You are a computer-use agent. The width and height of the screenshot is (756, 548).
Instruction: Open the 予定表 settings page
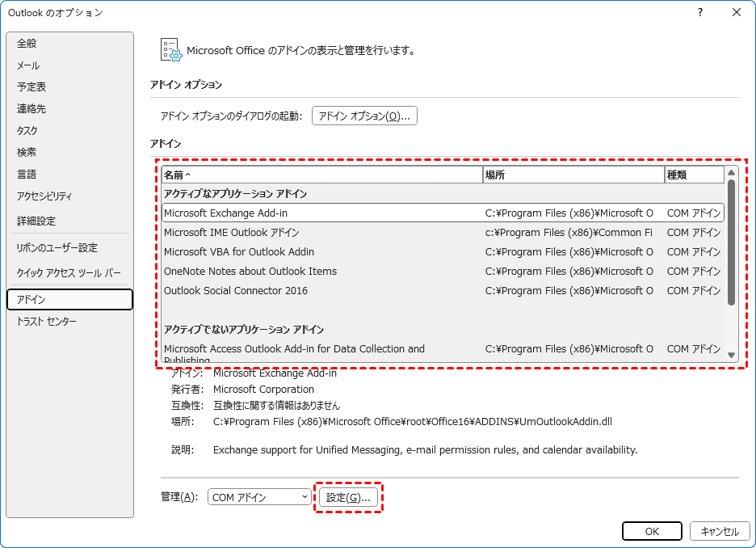point(70,86)
